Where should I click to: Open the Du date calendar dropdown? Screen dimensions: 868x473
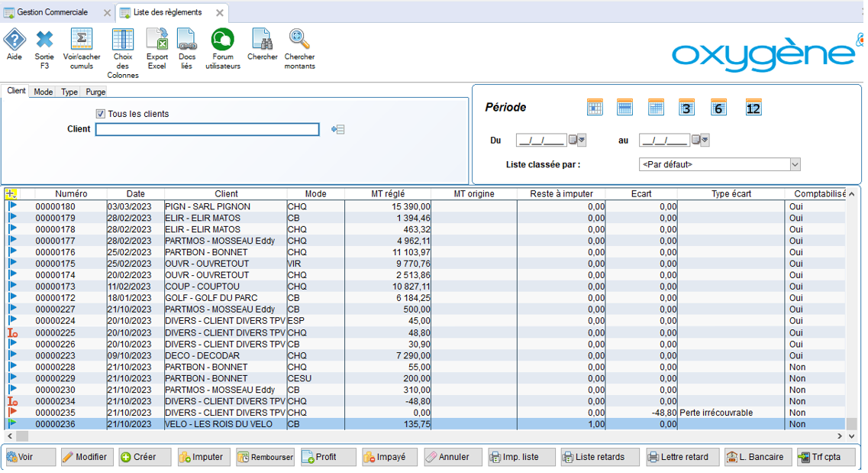[582, 141]
